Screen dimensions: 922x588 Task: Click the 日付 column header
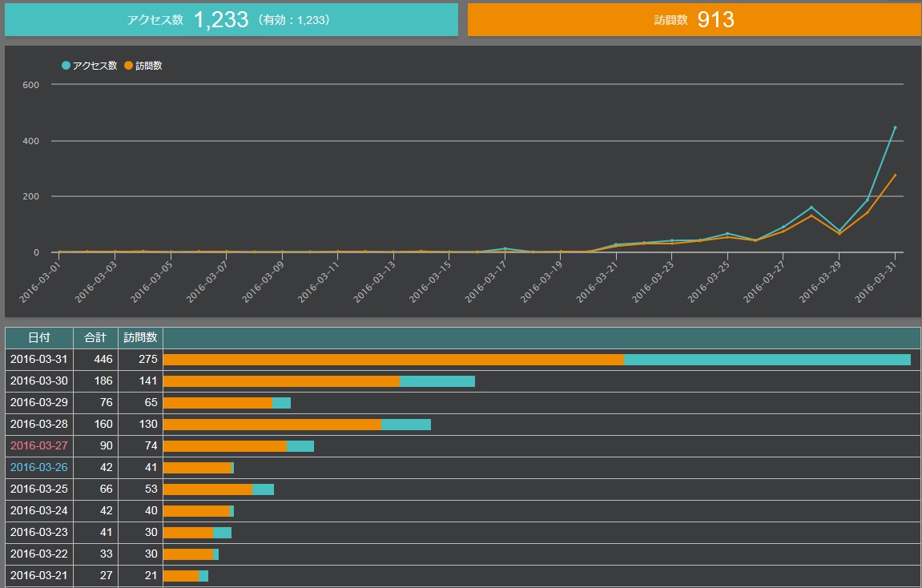click(39, 338)
